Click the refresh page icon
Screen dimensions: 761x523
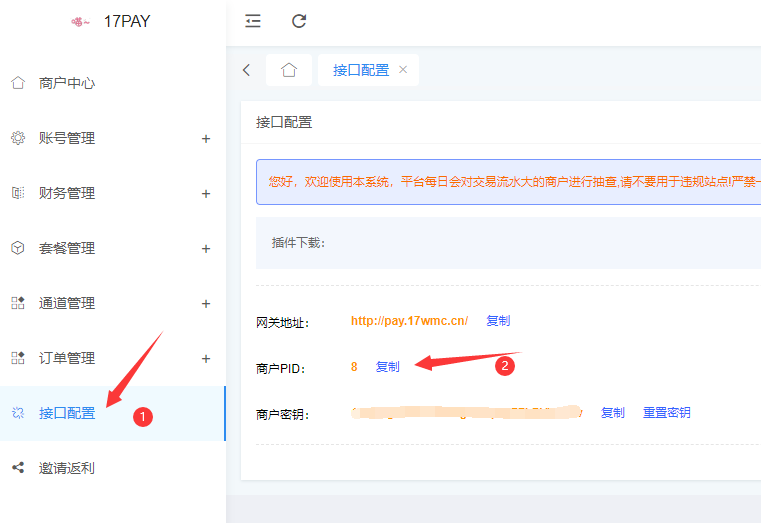pos(299,21)
